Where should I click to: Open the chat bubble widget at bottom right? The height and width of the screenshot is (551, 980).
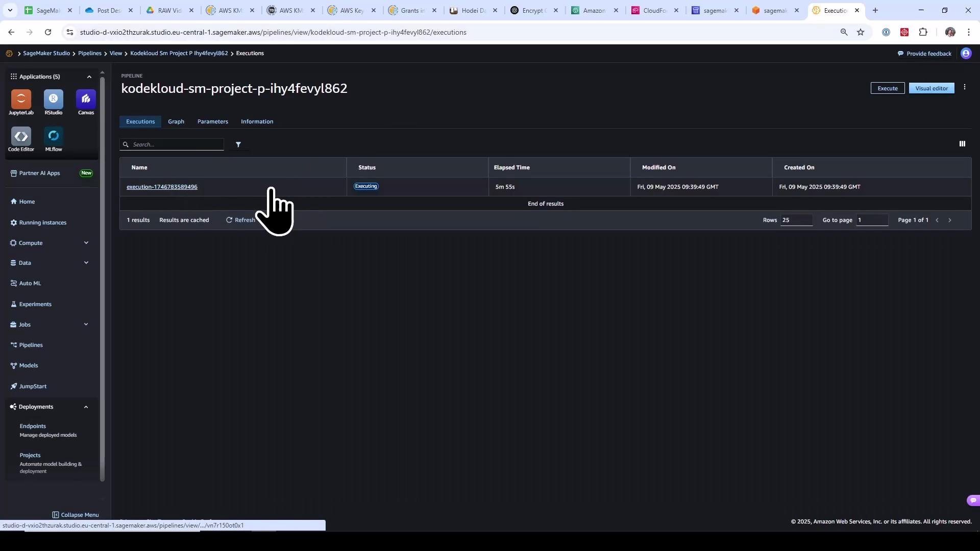pos(973,500)
